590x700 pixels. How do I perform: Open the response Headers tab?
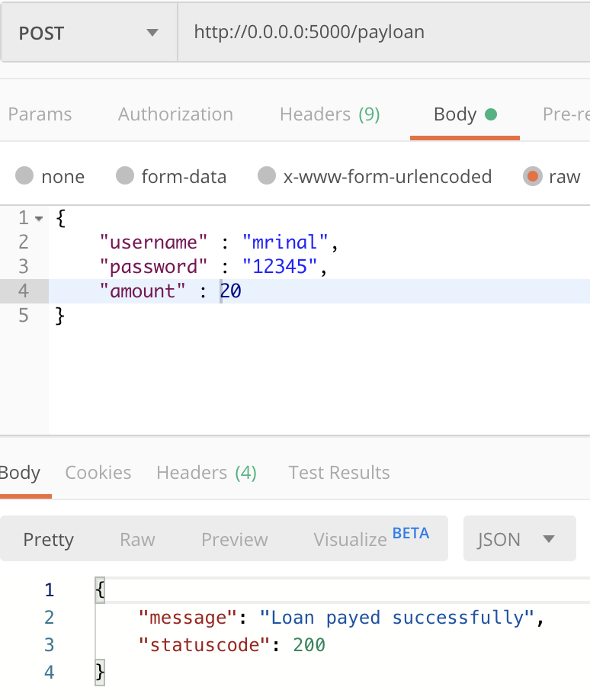click(206, 473)
